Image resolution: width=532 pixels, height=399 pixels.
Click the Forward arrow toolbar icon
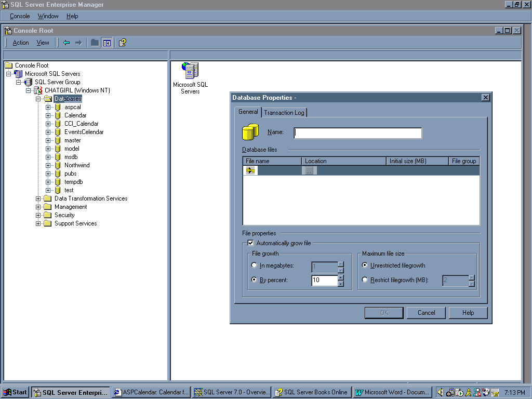pyautogui.click(x=78, y=43)
